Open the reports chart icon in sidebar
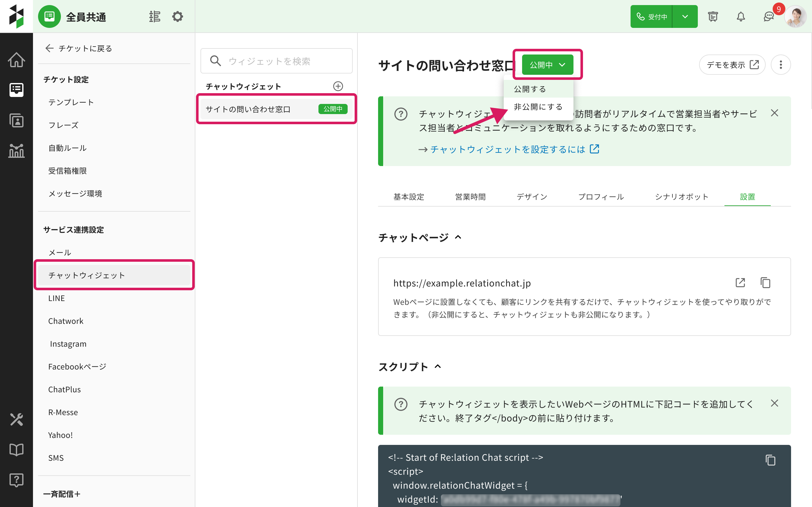 16,151
